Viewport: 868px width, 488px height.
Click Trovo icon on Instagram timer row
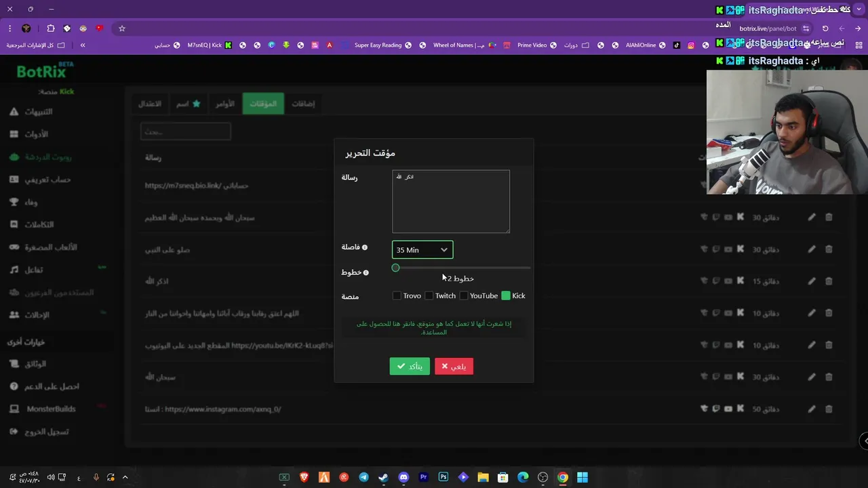click(704, 409)
